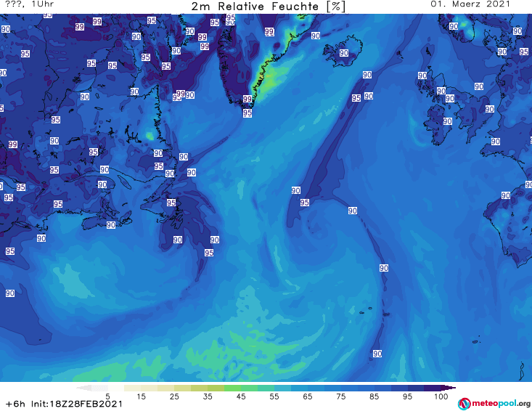Click the 90 contour label over Iceland
Image resolution: width=532 pixels, height=411 pixels.
tap(344, 53)
